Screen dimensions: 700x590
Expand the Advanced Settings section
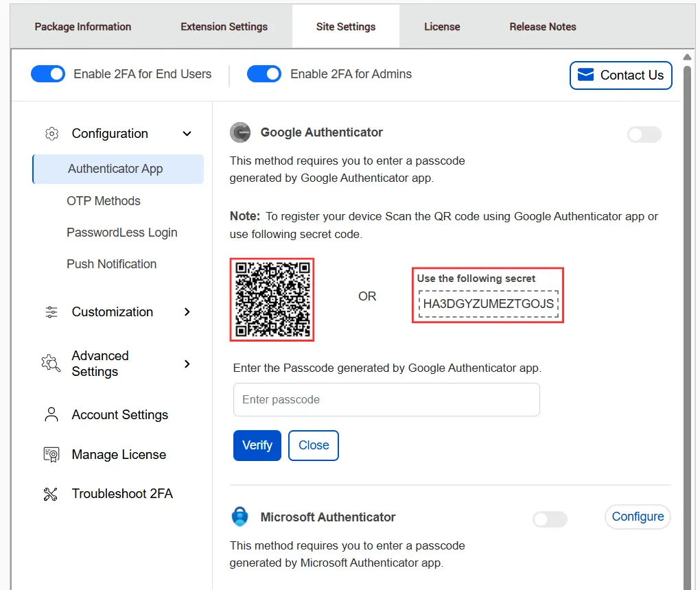pos(187,364)
